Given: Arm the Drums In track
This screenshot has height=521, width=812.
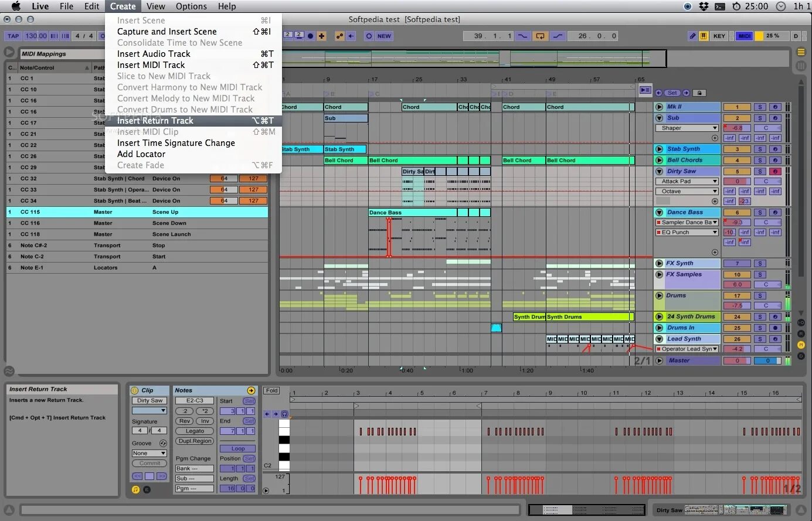Looking at the screenshot, I should [x=775, y=328].
